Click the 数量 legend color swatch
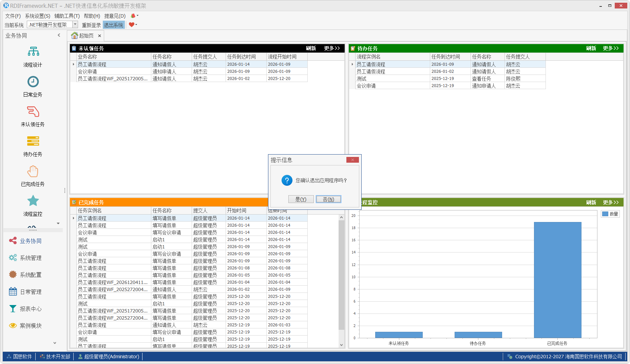The height and width of the screenshot is (364, 630). point(605,214)
